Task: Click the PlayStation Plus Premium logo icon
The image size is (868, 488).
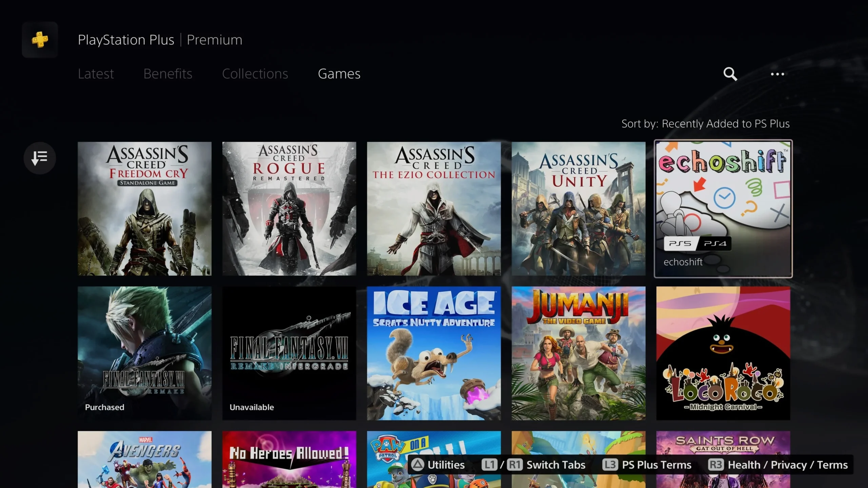Action: point(39,39)
